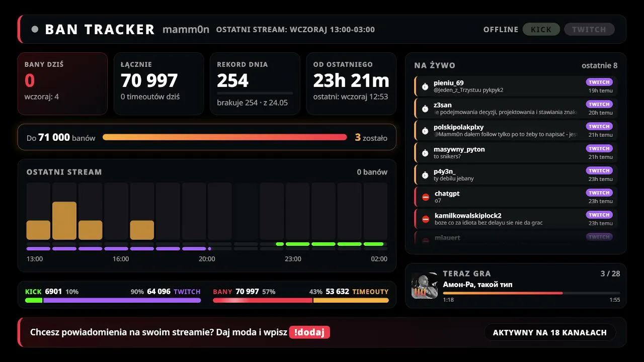The image size is (644, 362).
Task: Click the BANY versus TIMEOUTY ratio bar
Action: click(x=301, y=300)
